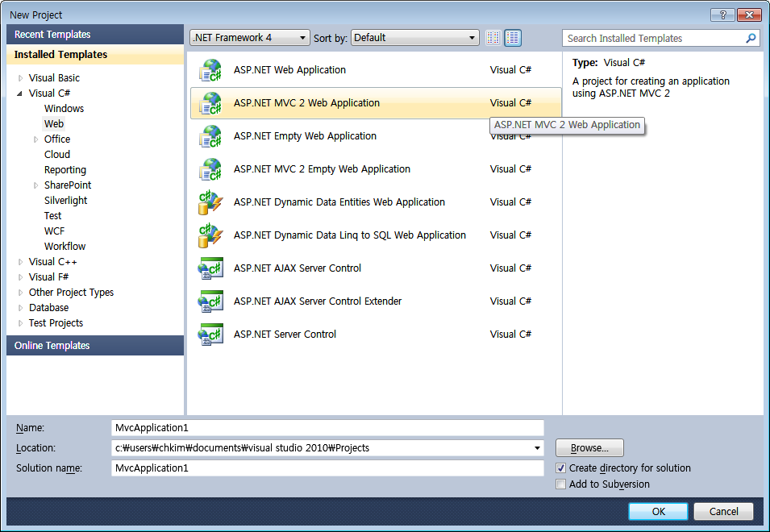
Task: Collapse the Visual C# tree node
Action: pos(20,94)
